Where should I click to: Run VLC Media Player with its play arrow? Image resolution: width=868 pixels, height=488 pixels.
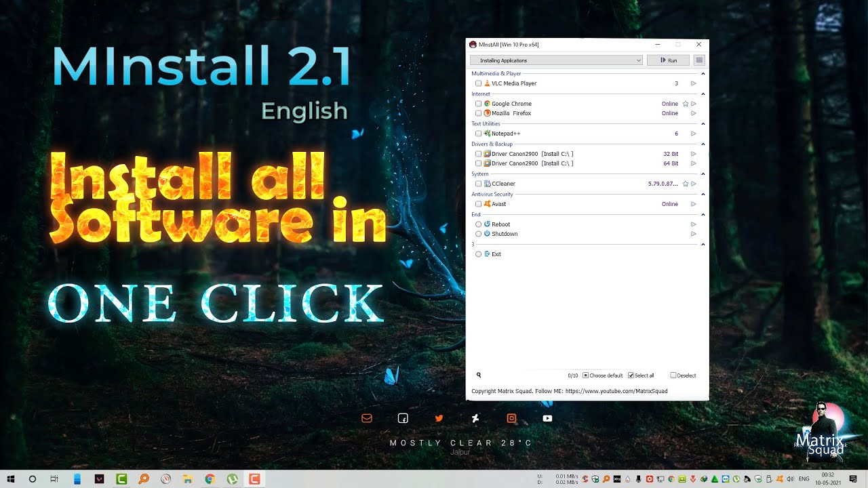click(x=694, y=83)
